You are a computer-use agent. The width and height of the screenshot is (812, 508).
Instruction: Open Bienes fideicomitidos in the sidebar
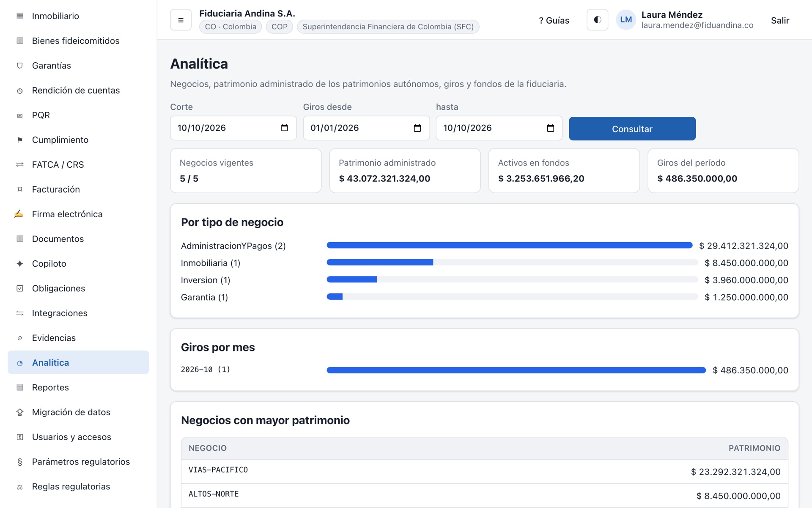coord(78,41)
